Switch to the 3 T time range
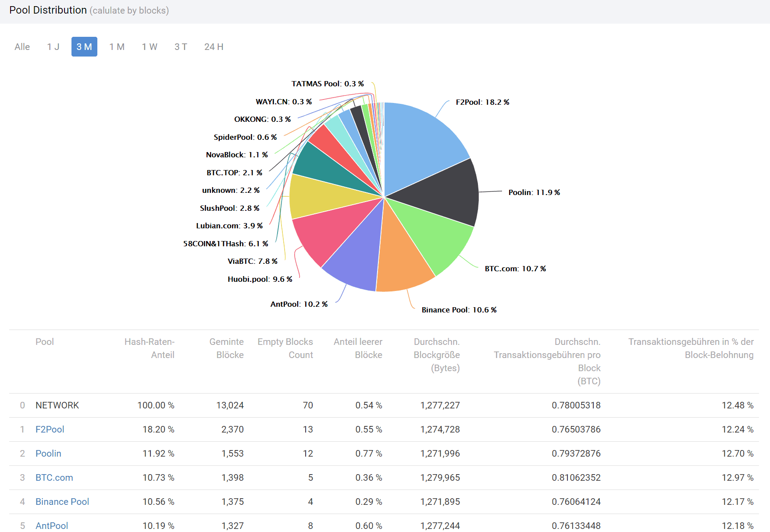The height and width of the screenshot is (532, 770). [181, 47]
